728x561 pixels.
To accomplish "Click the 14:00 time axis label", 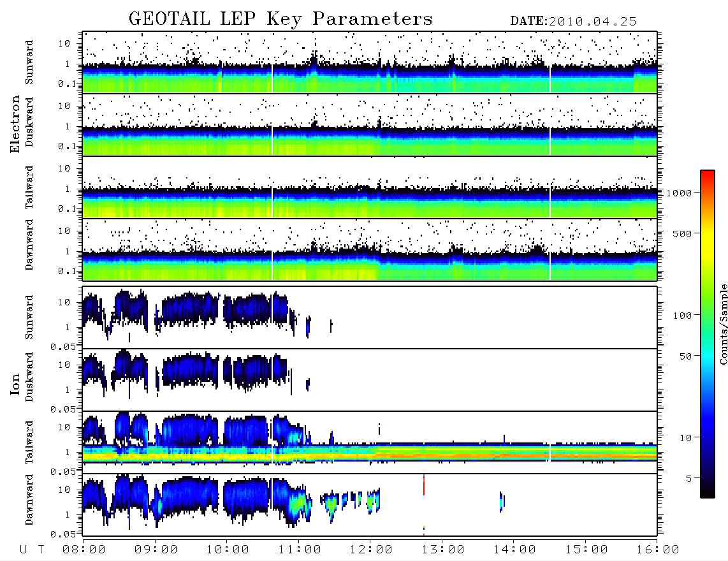I will 514,550.
